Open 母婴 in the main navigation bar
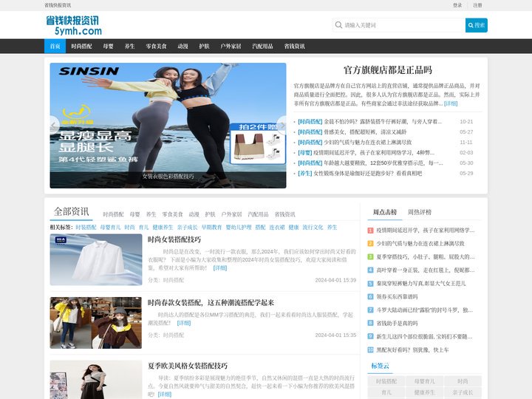The width and height of the screenshot is (532, 399). [108, 46]
